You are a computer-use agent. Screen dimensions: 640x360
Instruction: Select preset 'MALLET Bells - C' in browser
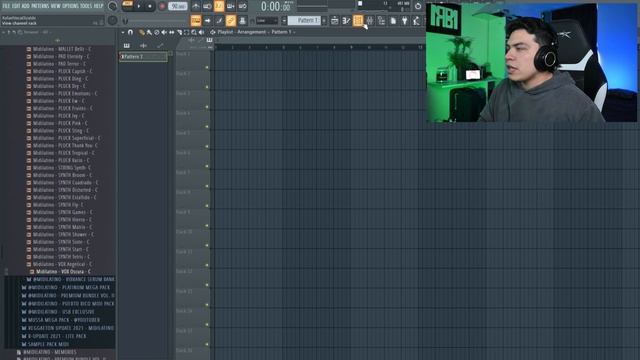[62, 49]
